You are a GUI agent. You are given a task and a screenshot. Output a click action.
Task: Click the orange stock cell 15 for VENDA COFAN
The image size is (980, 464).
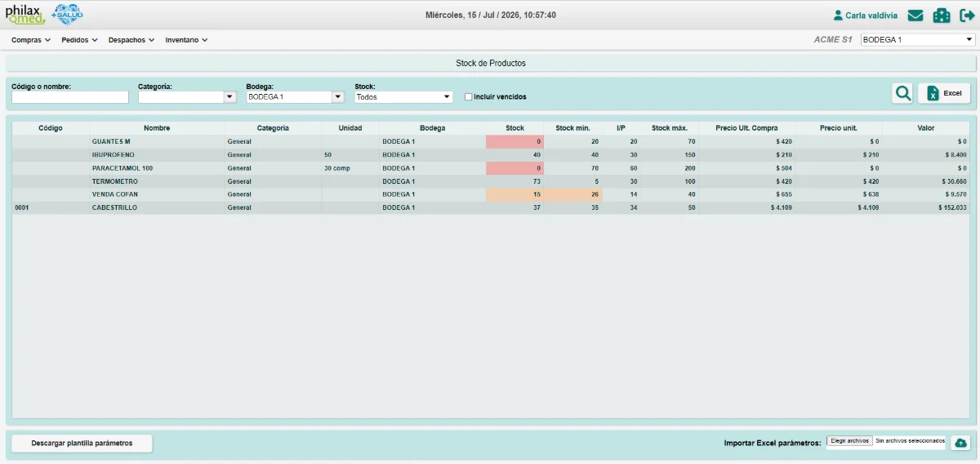click(514, 194)
